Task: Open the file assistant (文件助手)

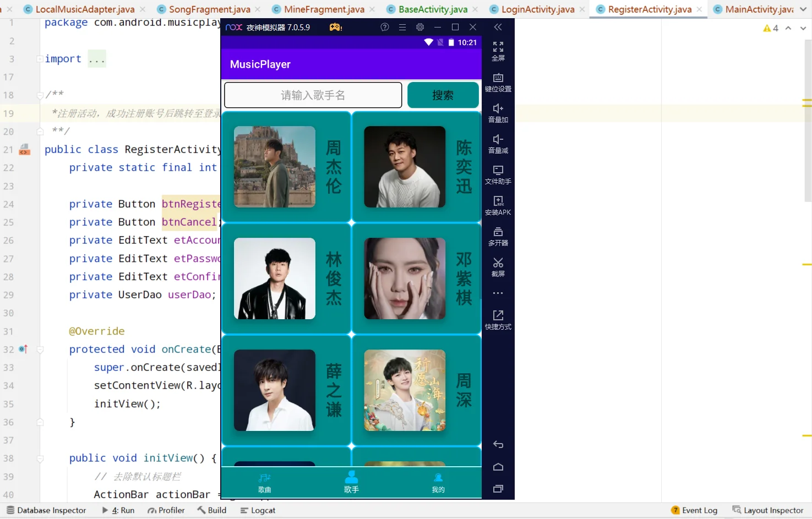Action: coord(498,174)
